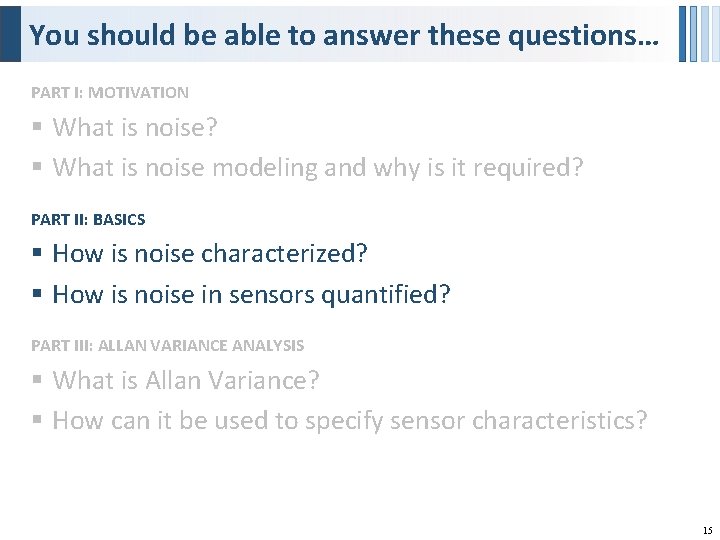Select 'What is Allan Variance?' text
This screenshot has width=720, height=540.
point(186,381)
